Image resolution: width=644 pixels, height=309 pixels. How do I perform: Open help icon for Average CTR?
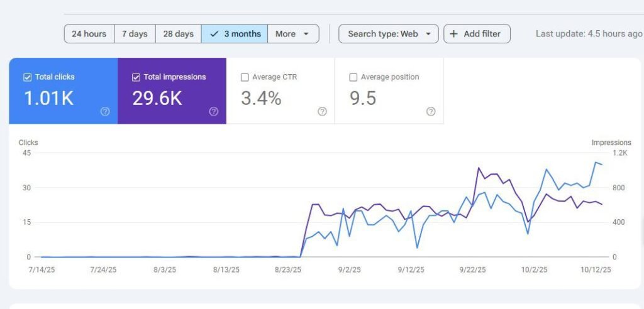tap(322, 111)
